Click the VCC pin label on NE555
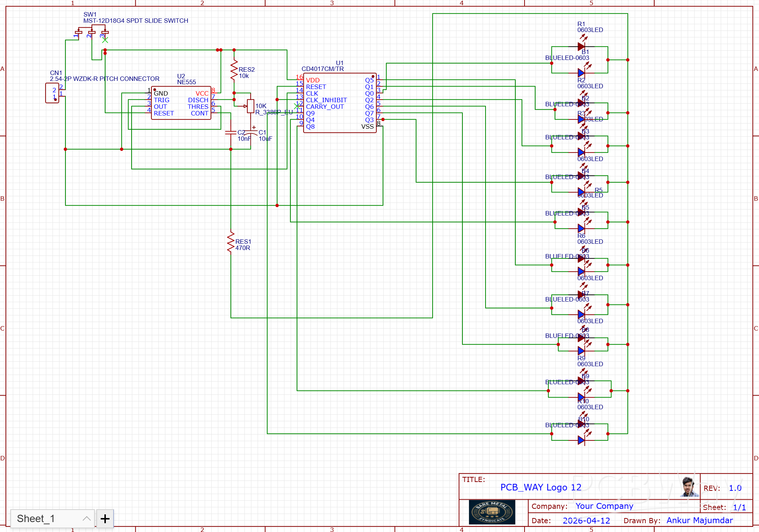 202,93
